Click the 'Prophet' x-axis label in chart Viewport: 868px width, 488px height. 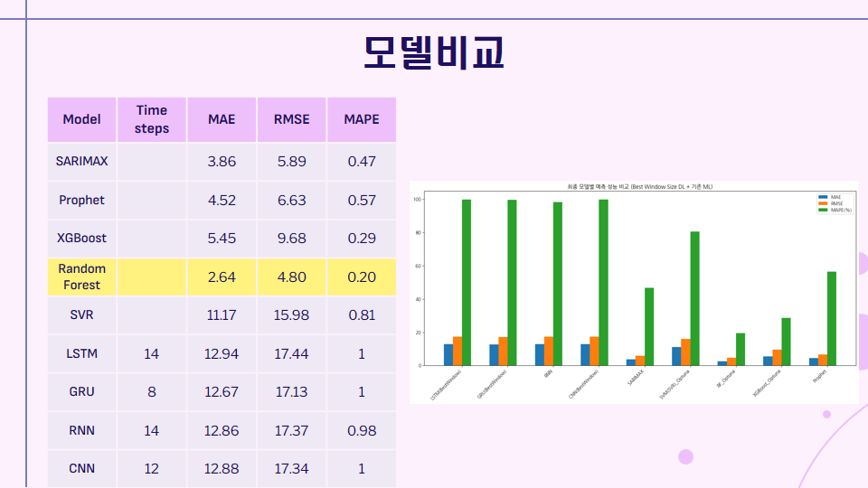[x=819, y=376]
